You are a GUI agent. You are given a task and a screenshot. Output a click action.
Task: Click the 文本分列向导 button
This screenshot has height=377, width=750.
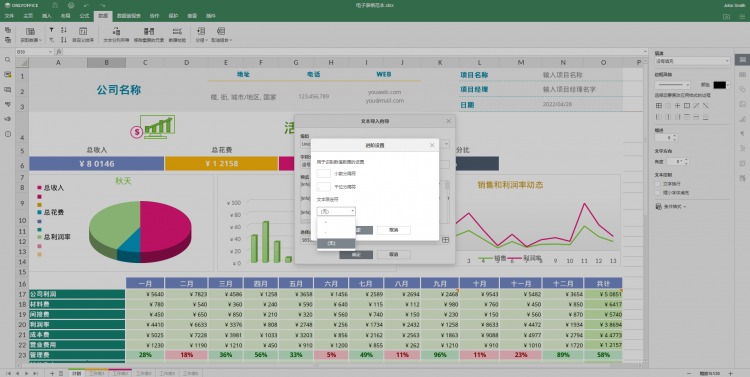point(116,34)
